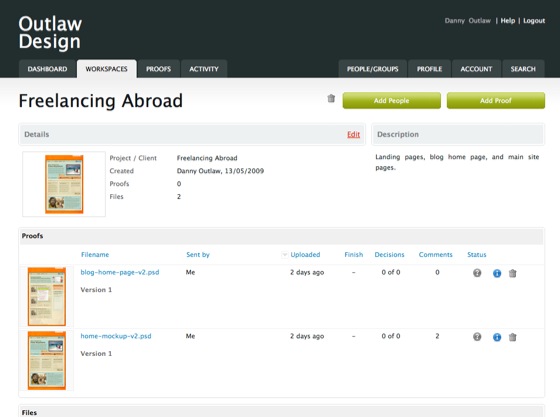Click the Add Proof button
This screenshot has width=560, height=417.
496,101
